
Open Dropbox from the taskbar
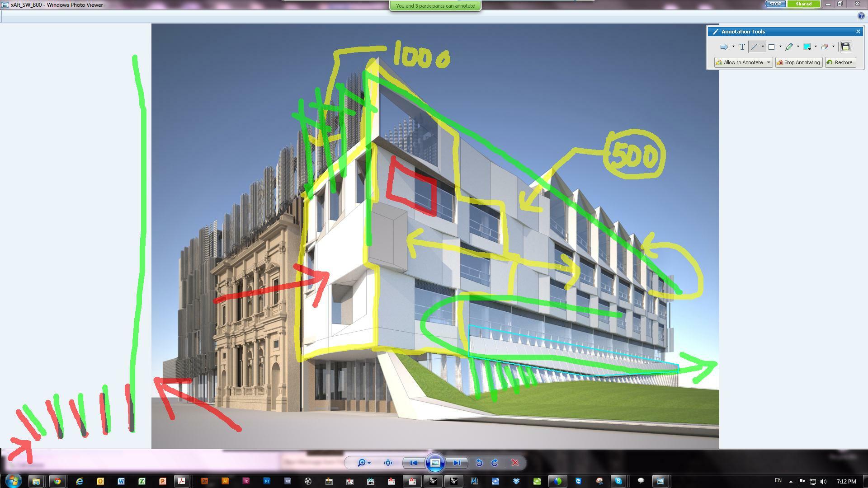(516, 481)
